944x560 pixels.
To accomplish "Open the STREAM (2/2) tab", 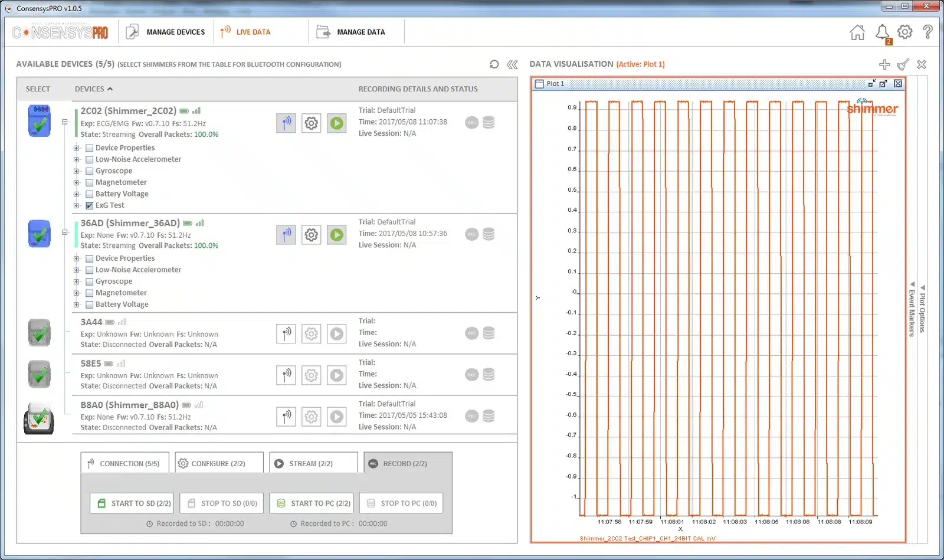I will pyautogui.click(x=313, y=463).
